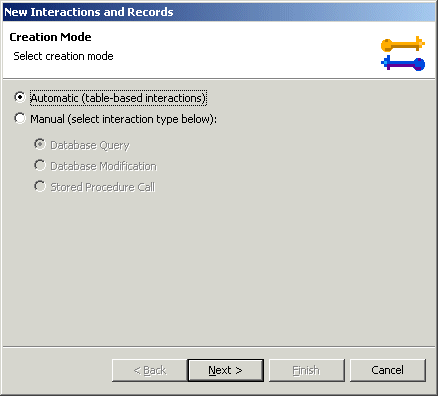Click the Next > button
Viewport: 438px width, 396px height.
(x=226, y=370)
